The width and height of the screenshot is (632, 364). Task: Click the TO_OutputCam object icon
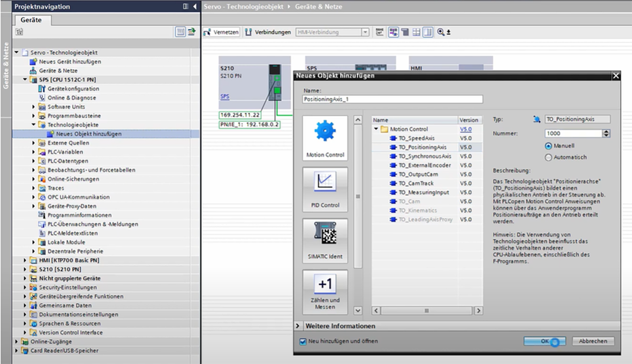[393, 174]
